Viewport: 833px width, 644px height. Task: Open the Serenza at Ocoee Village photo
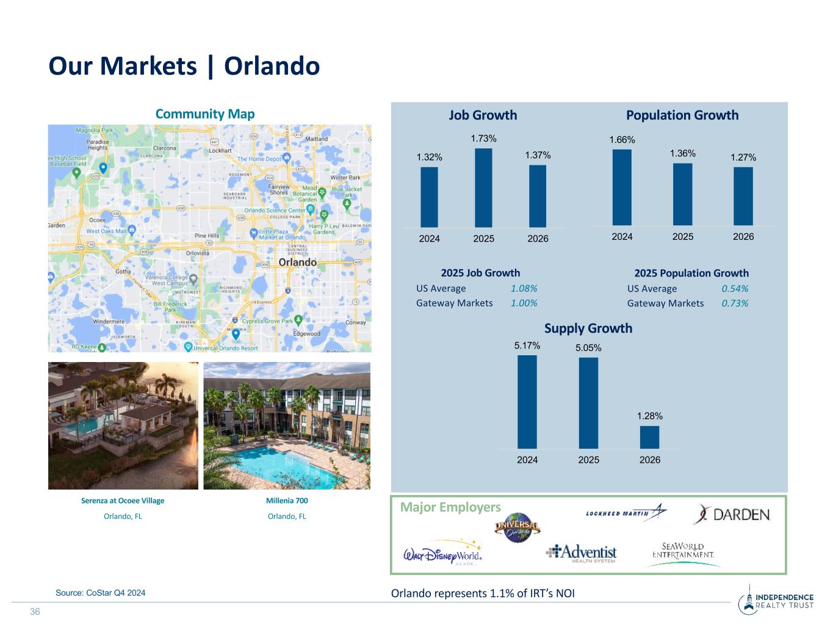click(x=123, y=425)
